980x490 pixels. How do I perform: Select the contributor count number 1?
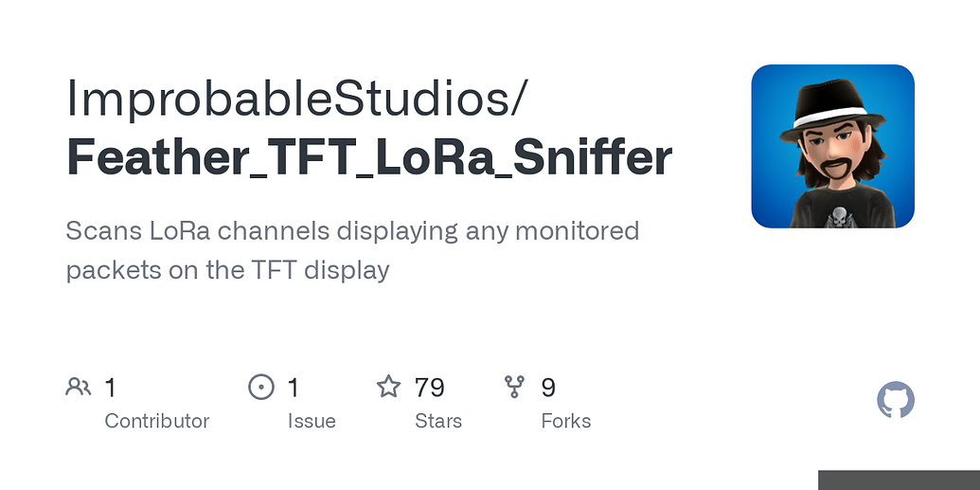[x=110, y=388]
